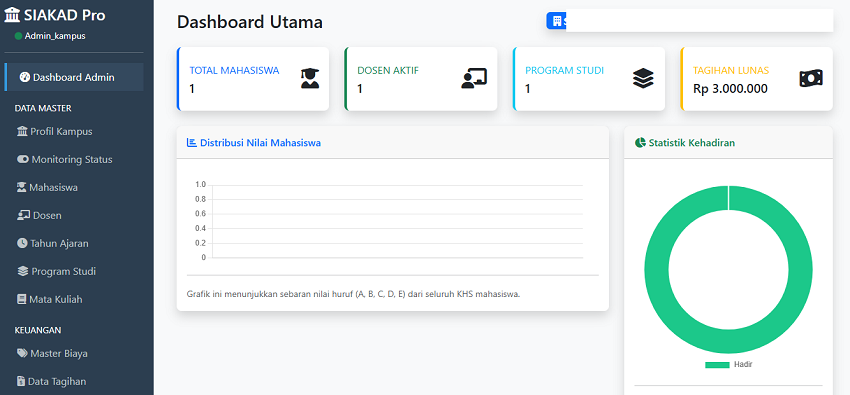Click the Dashboard Utama page title
Viewport: 850px width, 395px height.
pyautogui.click(x=250, y=22)
